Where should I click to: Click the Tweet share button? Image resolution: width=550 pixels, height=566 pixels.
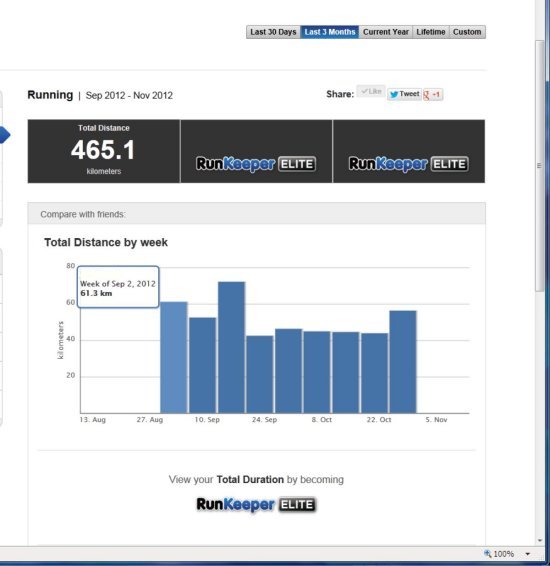click(x=404, y=94)
